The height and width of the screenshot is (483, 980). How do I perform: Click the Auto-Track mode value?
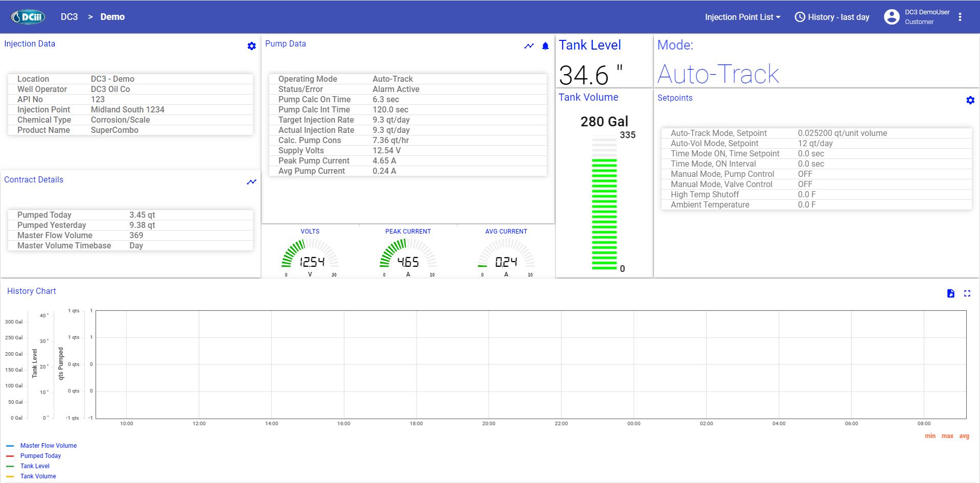(x=718, y=74)
